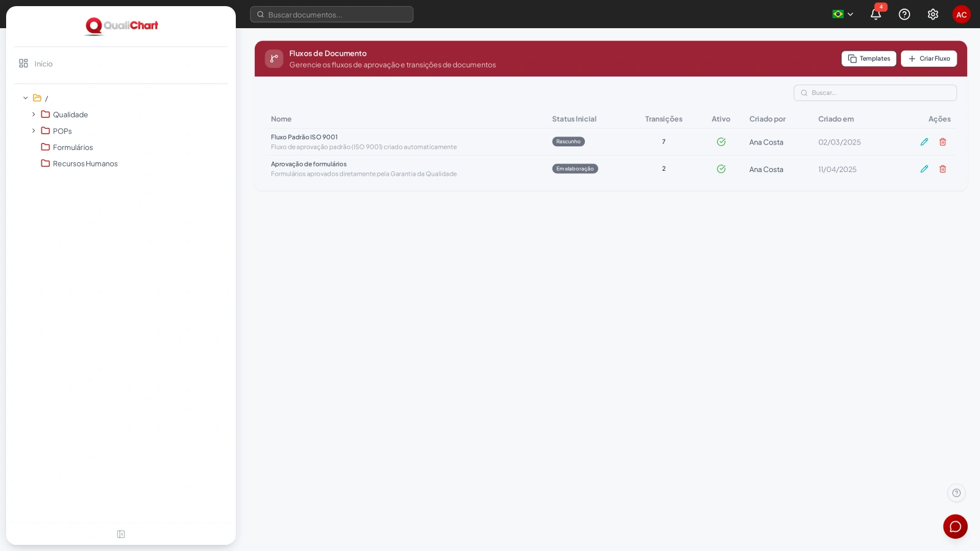This screenshot has height=551, width=980.
Task: Focus the Buscar documentos search field
Action: (331, 15)
